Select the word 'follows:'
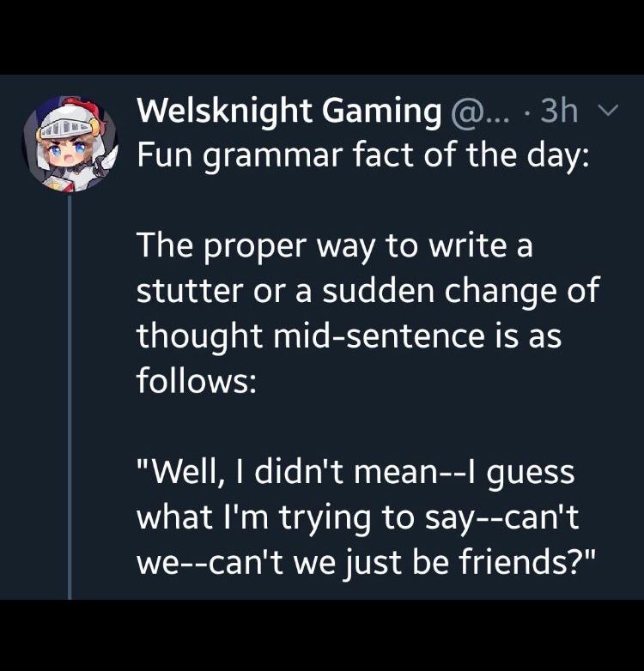 (197, 380)
